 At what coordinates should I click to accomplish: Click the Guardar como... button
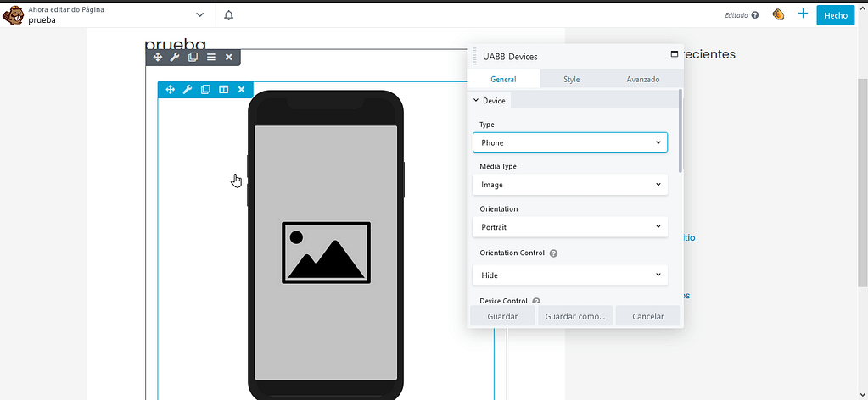pos(575,316)
